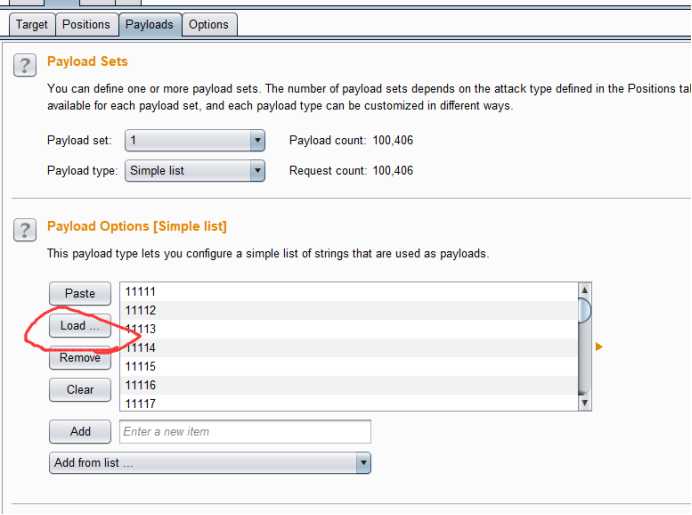Click the Request count value 100,406
Screen dimensions: 692x515
pyautogui.click(x=393, y=171)
